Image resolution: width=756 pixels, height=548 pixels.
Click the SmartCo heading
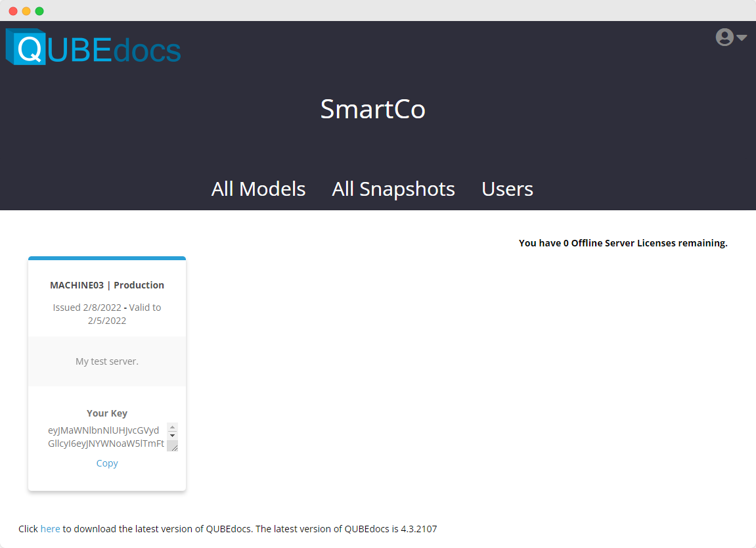click(373, 109)
